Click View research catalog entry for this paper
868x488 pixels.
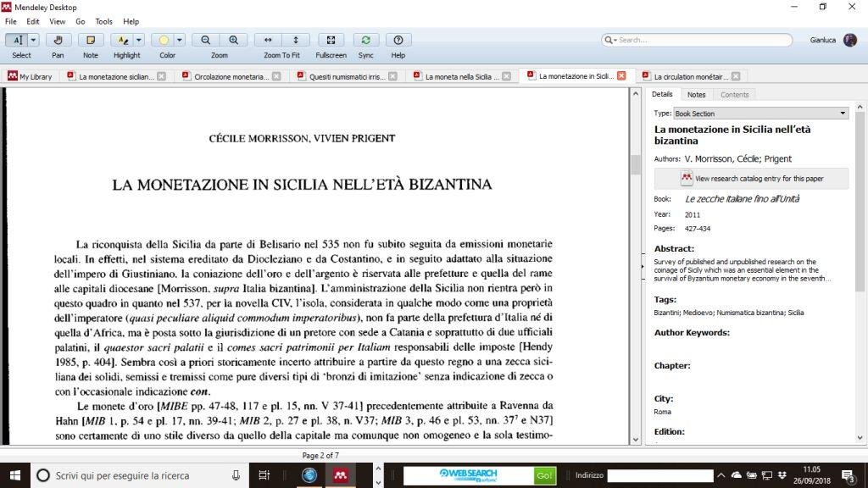point(751,178)
